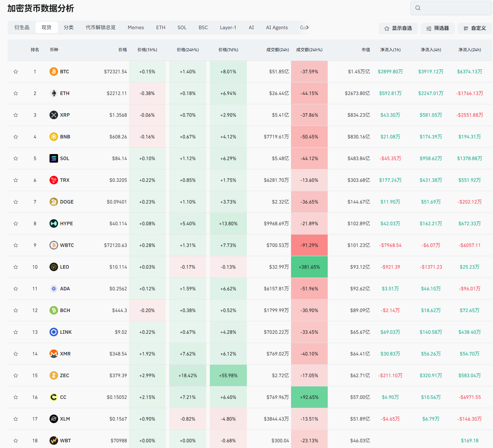Toggle favorite star for HYPE row
Viewport: 493px width, 448px height.
[16, 223]
